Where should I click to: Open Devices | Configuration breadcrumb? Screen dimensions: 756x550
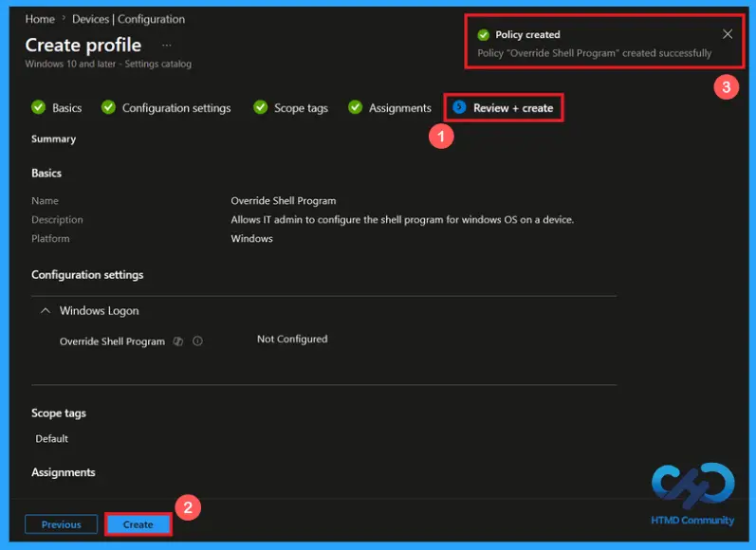click(128, 19)
